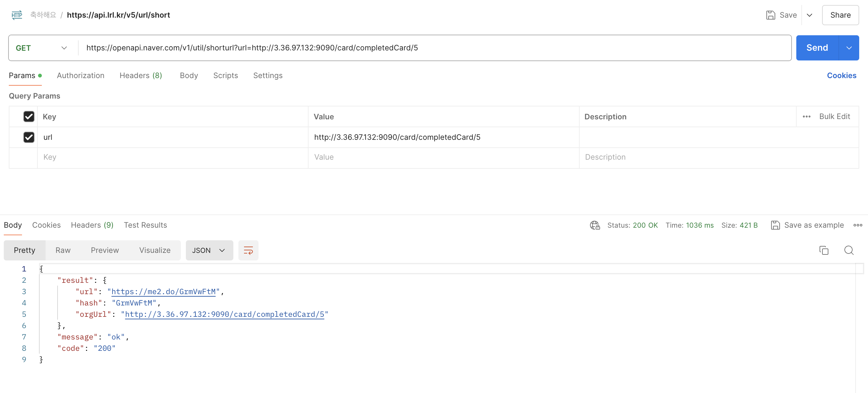
Task: Open the JSON format dropdown
Action: [209, 250]
